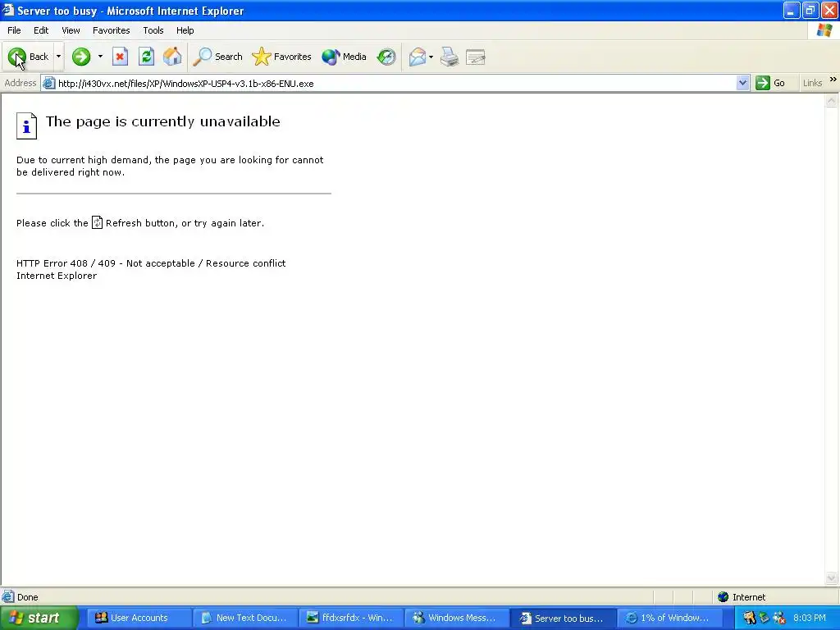Click the page icon in Address bar

(48, 83)
